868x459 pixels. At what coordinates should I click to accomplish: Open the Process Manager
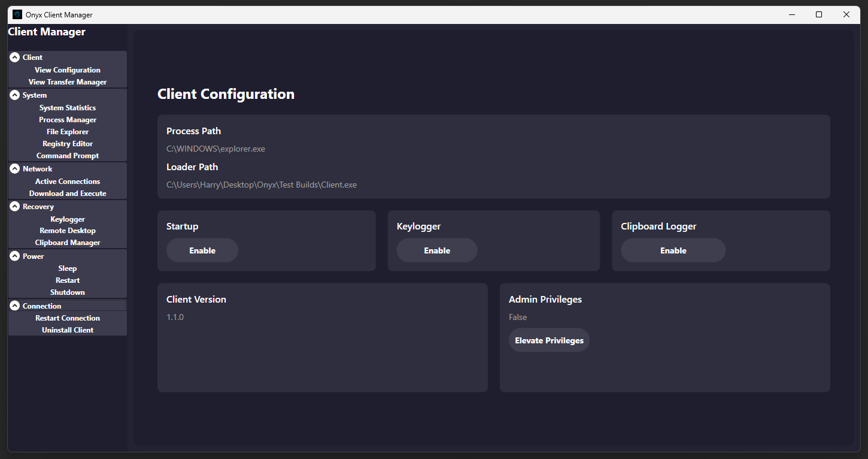click(67, 119)
